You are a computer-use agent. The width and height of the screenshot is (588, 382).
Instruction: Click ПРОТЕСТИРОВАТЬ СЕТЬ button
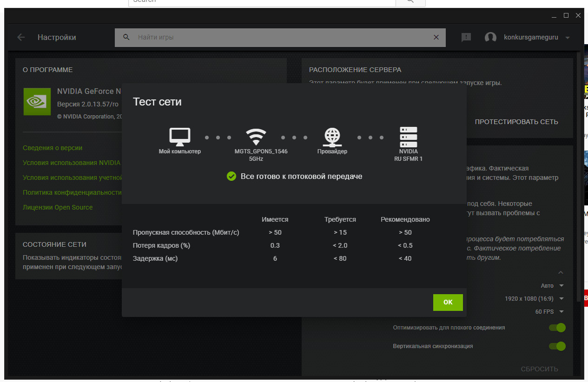coord(516,122)
